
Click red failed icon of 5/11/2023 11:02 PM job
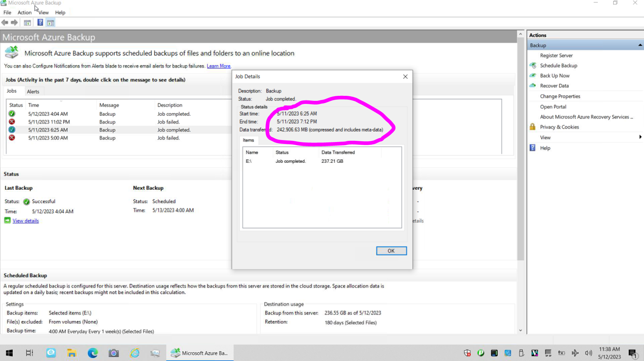[12, 122]
